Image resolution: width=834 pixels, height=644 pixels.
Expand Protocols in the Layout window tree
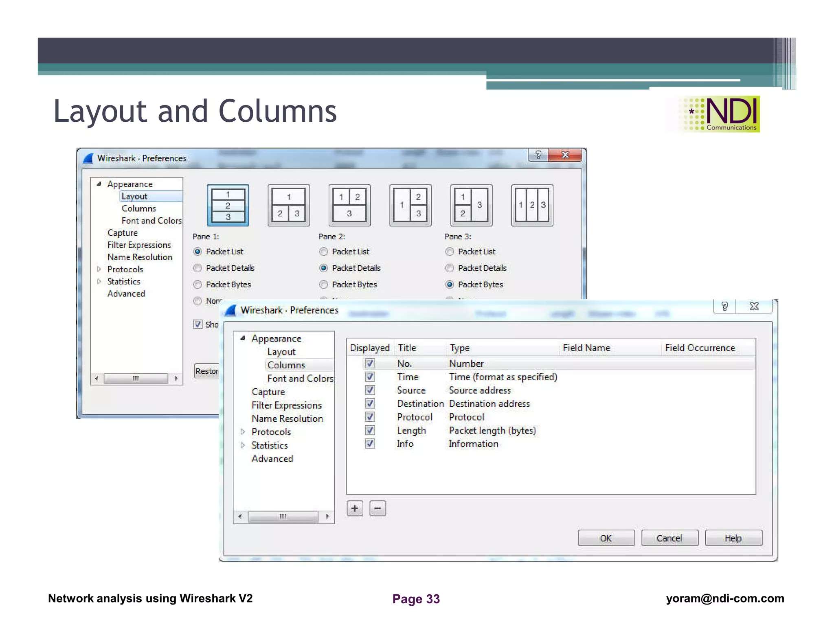99,269
